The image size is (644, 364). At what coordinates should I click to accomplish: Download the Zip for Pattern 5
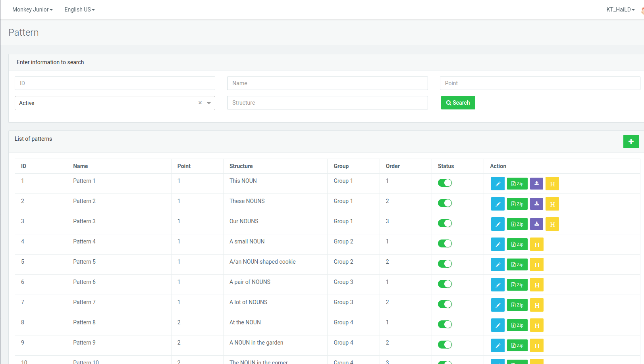(x=517, y=264)
